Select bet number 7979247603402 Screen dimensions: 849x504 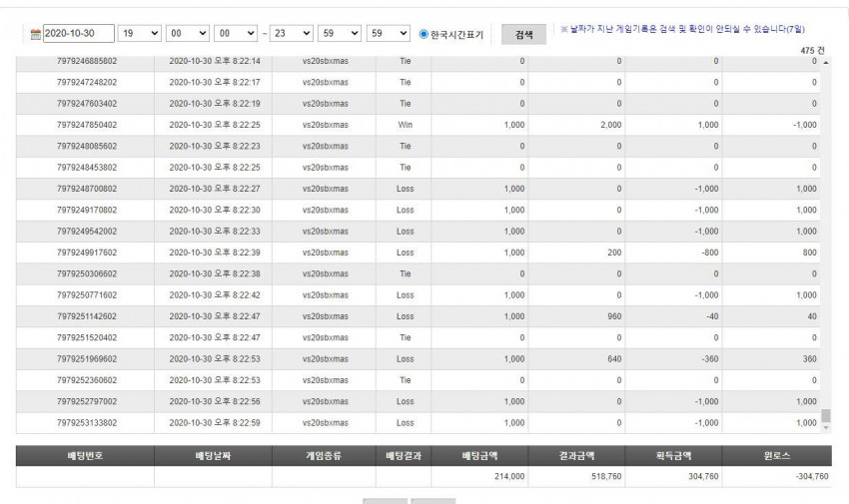[x=87, y=103]
